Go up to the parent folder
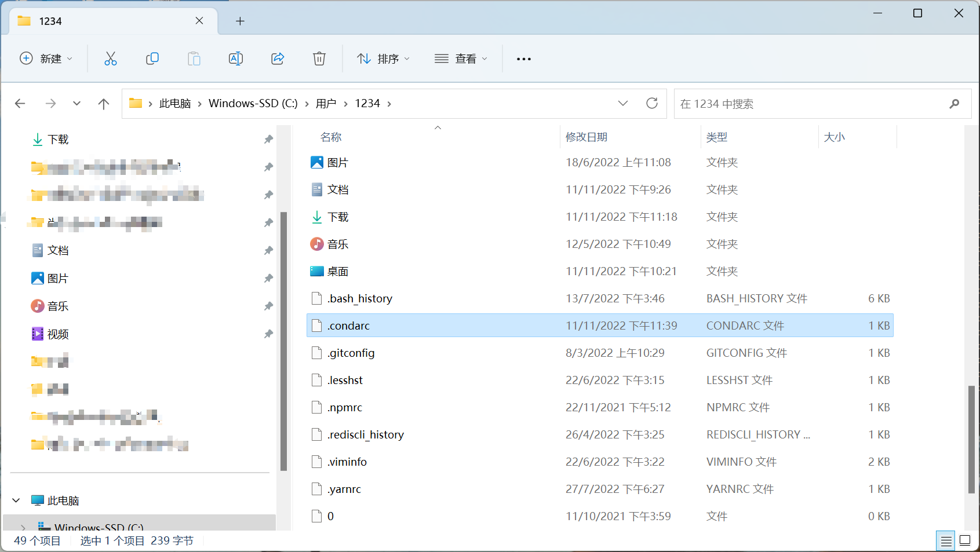 tap(103, 103)
